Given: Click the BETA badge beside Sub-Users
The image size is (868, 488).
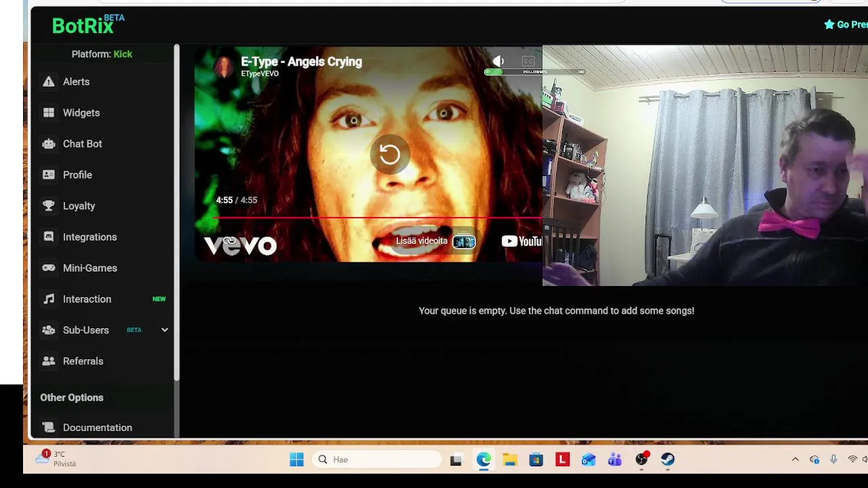Looking at the screenshot, I should (x=134, y=330).
